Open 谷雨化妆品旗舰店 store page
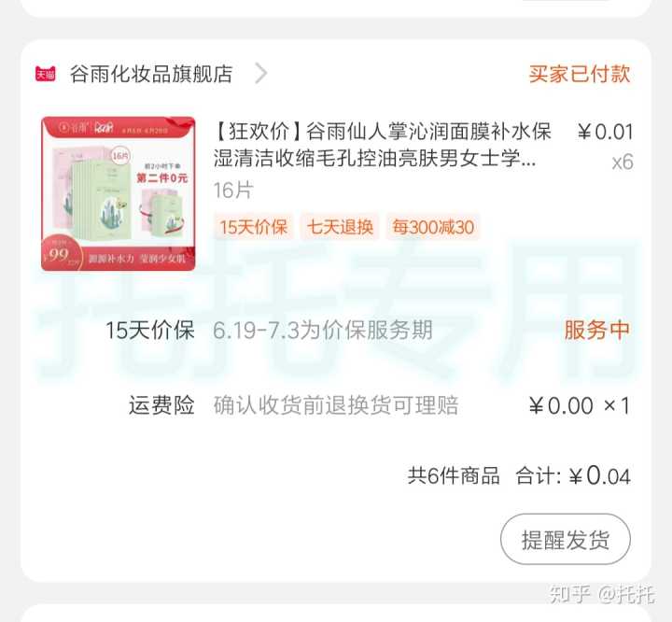Viewport: 672px width, 622px height. [x=151, y=74]
